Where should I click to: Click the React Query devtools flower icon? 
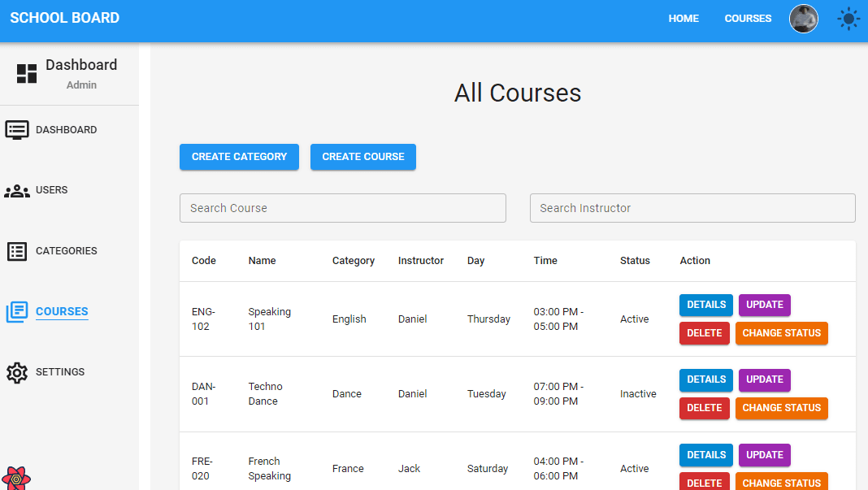click(16, 479)
